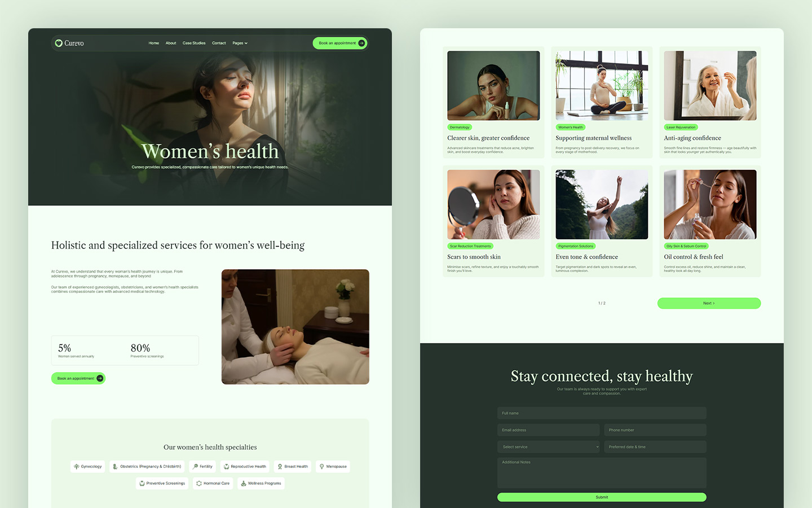This screenshot has height=508, width=812.
Task: Click the Fertility specialty icon
Action: pos(195,466)
